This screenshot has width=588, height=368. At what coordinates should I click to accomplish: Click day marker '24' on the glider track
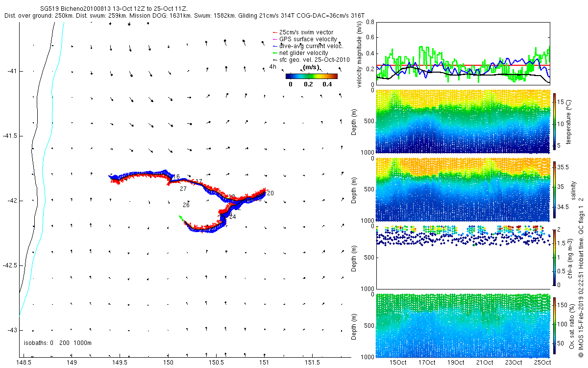coord(233,217)
